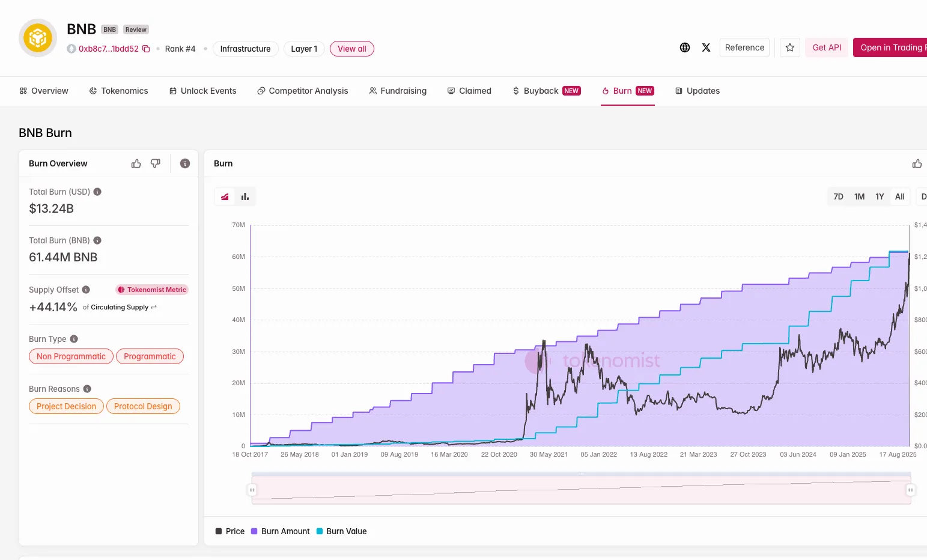Click the Get API button

point(826,47)
